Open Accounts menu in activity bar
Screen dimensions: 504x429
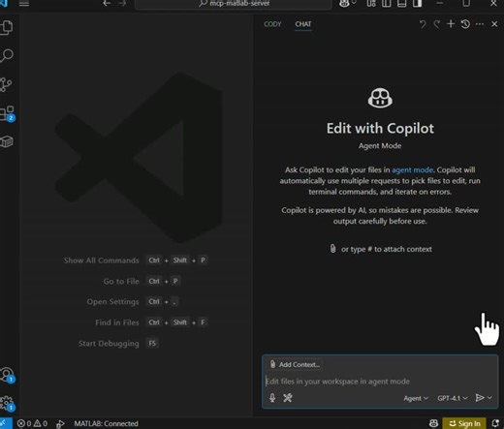[7, 375]
